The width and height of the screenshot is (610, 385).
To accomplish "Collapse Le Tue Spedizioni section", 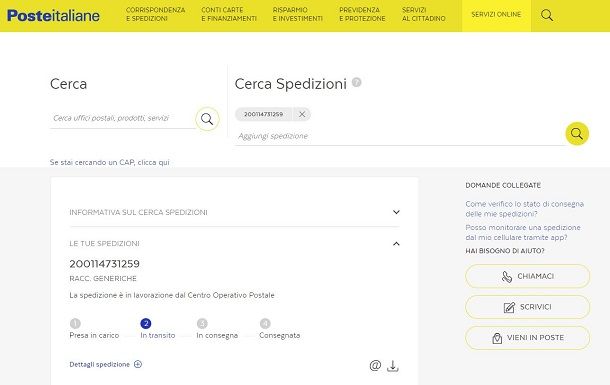I will pyautogui.click(x=235, y=244).
